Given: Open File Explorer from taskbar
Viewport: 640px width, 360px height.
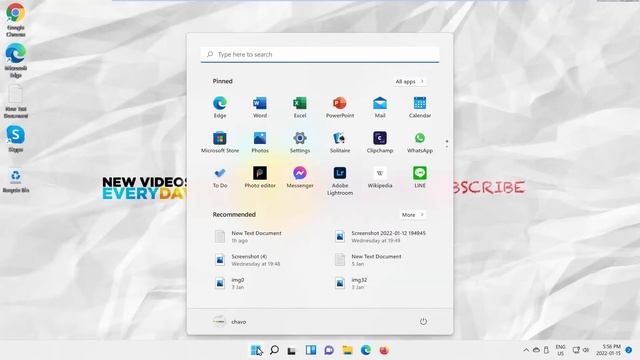Looking at the screenshot, I should (347, 350).
